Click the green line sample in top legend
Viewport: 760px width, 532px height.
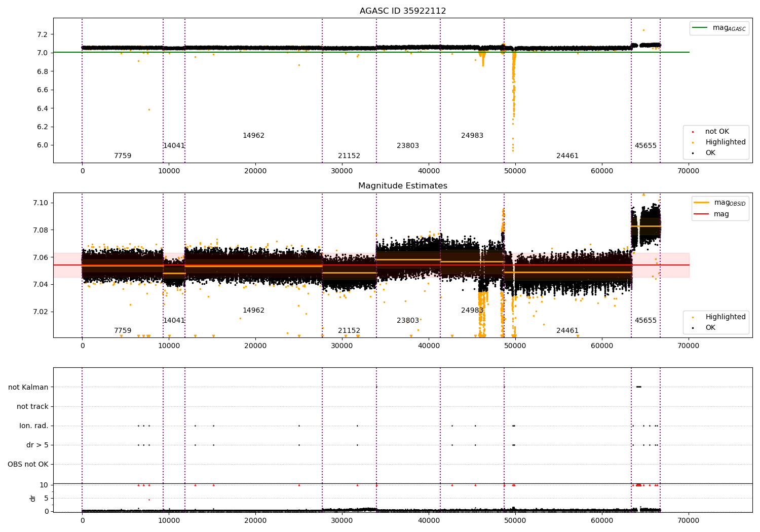point(700,28)
